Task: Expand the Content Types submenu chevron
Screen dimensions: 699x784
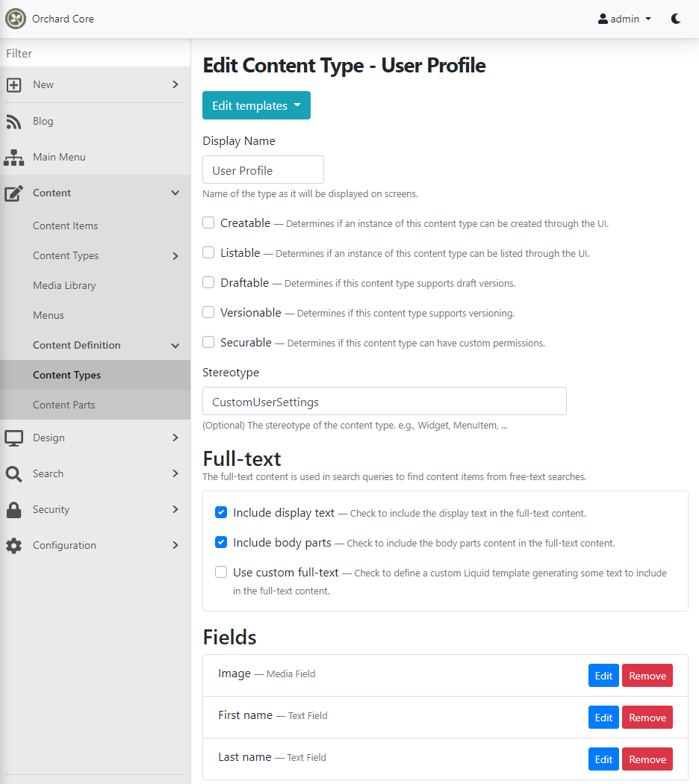Action: (175, 256)
